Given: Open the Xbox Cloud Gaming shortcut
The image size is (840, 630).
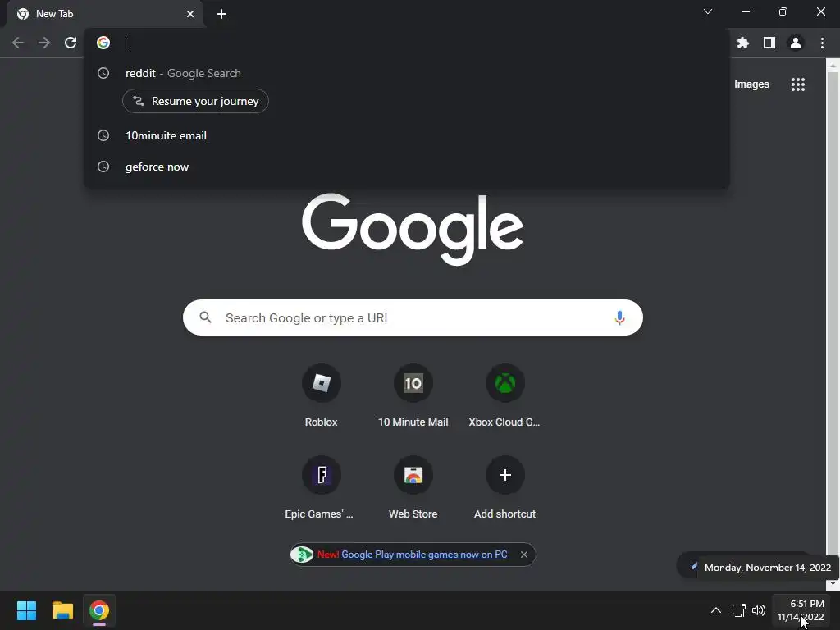Looking at the screenshot, I should [x=504, y=395].
